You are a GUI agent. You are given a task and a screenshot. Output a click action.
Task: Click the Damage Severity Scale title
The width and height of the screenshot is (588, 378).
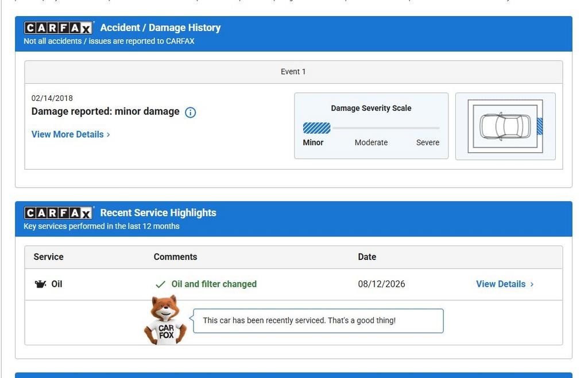(372, 108)
